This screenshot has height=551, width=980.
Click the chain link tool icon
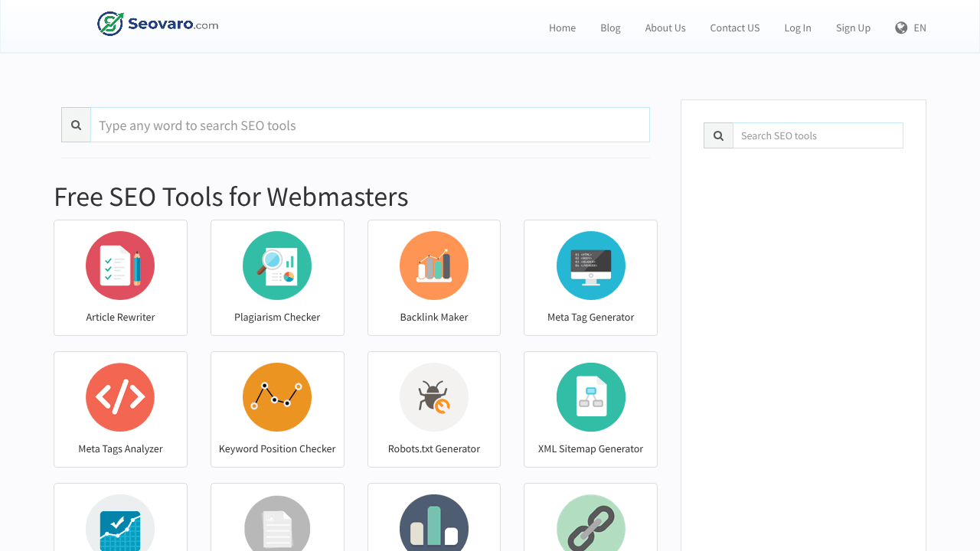coord(591,523)
